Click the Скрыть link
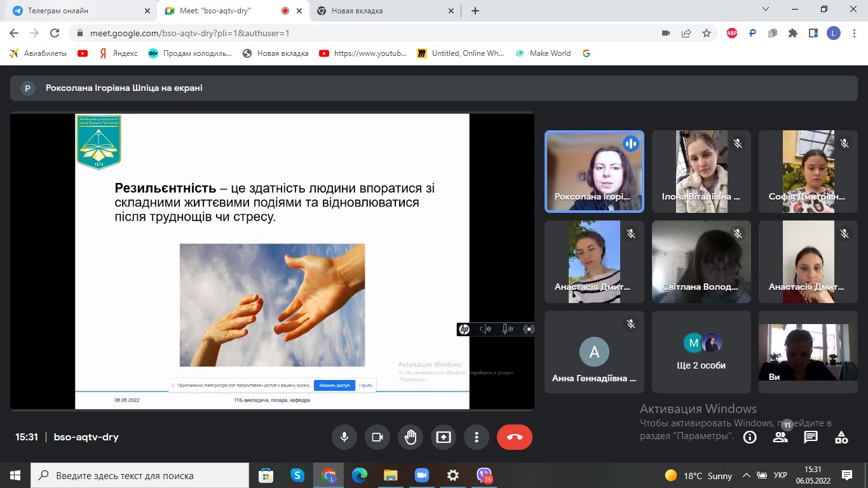This screenshot has width=868, height=488. [x=365, y=385]
